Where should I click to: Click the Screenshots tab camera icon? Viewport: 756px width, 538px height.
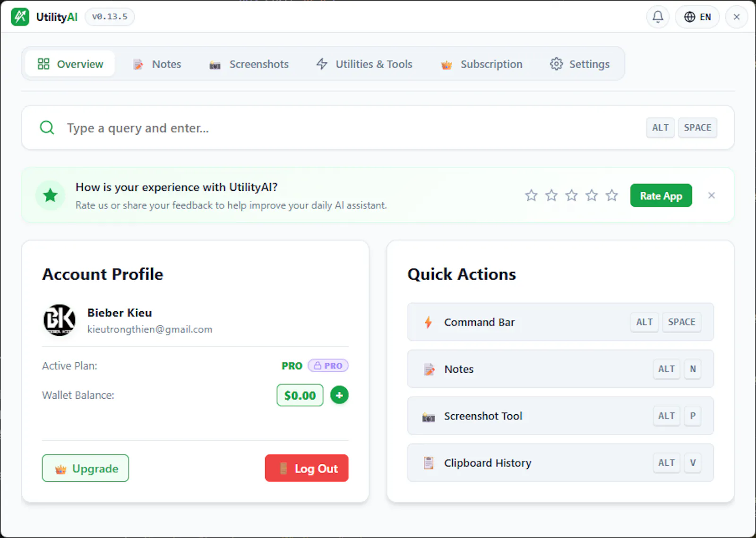tap(215, 65)
